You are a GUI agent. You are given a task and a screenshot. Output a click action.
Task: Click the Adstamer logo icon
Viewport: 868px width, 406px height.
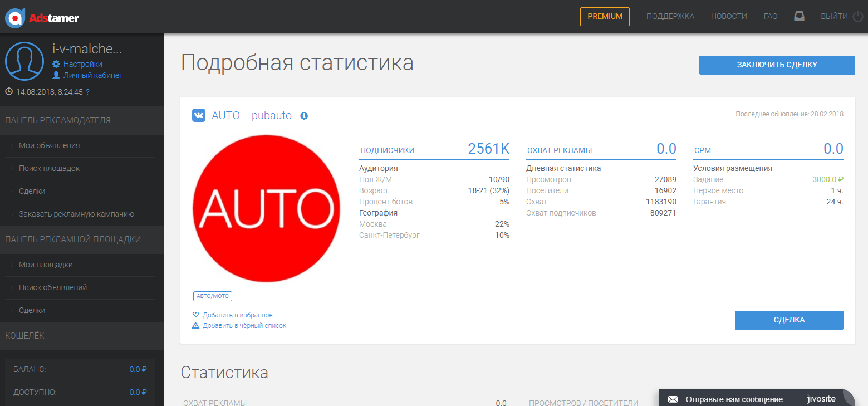point(14,18)
